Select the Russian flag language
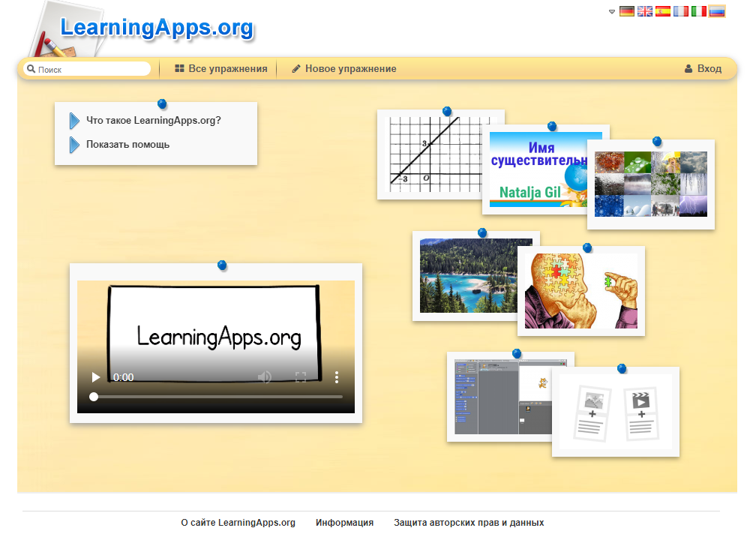Image resolution: width=756 pixels, height=534 pixels. pyautogui.click(x=717, y=11)
